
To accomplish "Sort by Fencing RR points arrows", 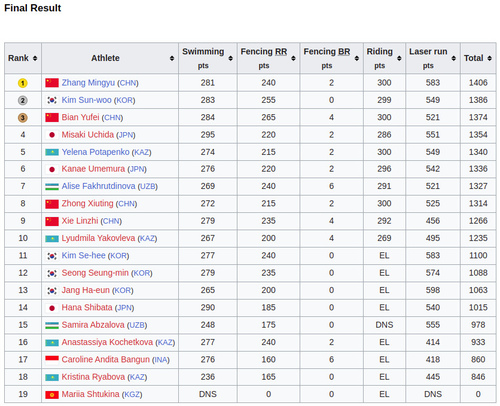I will click(293, 58).
